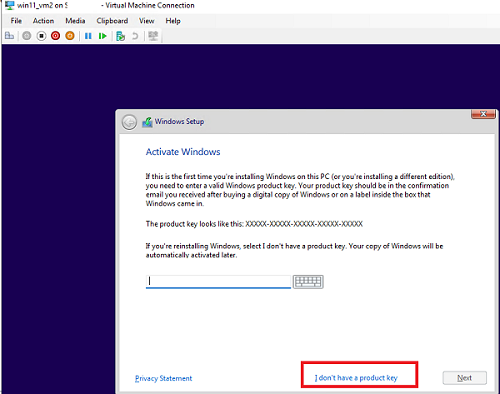This screenshot has width=500, height=394.
Task: Click the green Reset play icon
Action: coord(102,36)
